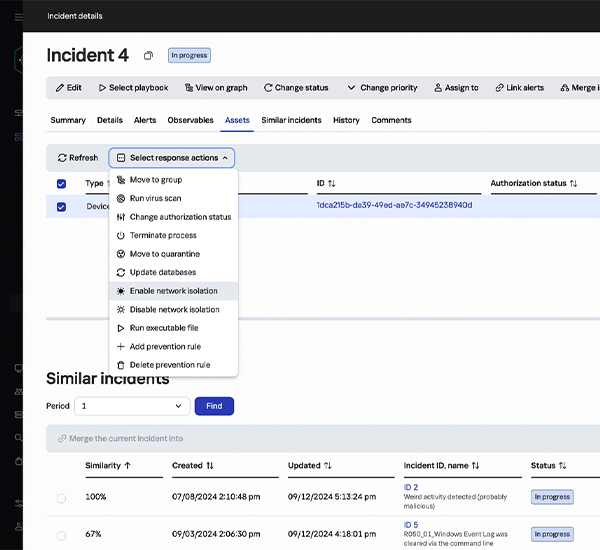
Task: Click the Update databases sync icon
Action: [121, 273]
